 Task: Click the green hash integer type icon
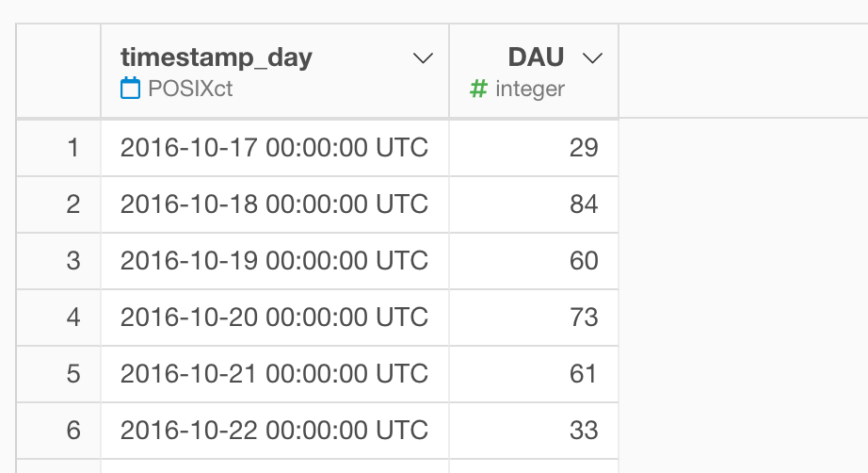[478, 90]
